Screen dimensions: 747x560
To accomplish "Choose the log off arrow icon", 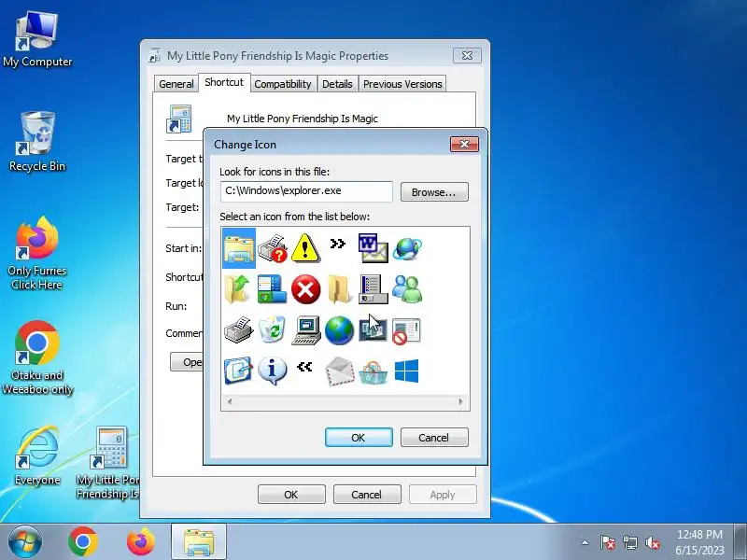I will pos(238,371).
